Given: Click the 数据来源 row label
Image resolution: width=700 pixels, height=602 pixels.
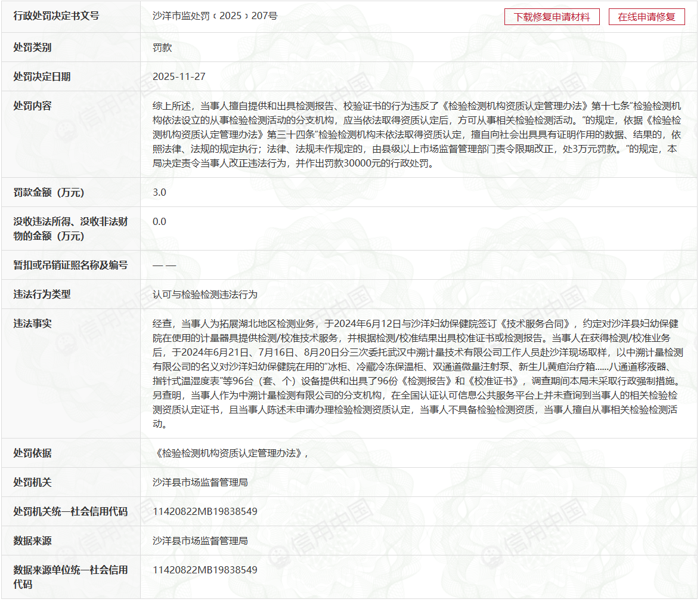Looking at the screenshot, I should coord(32,541).
